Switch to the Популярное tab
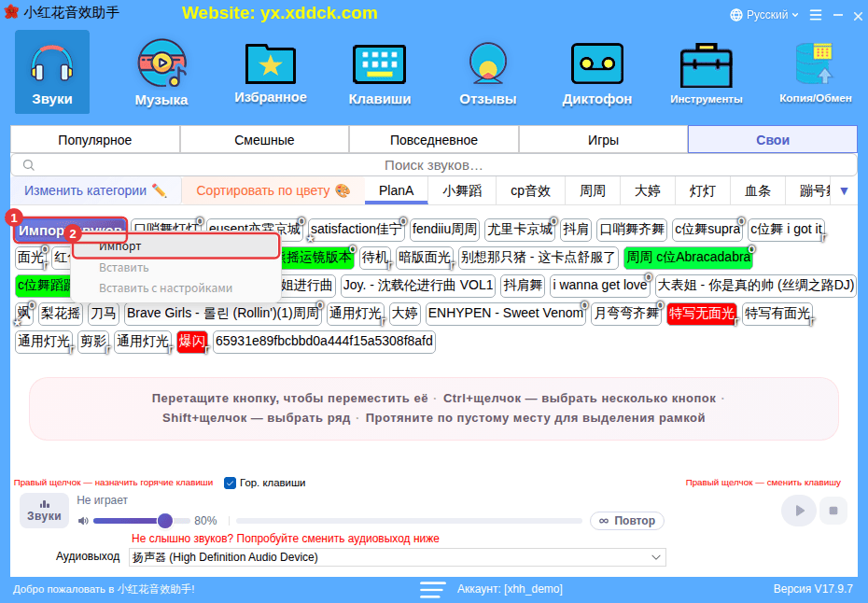 pos(95,139)
